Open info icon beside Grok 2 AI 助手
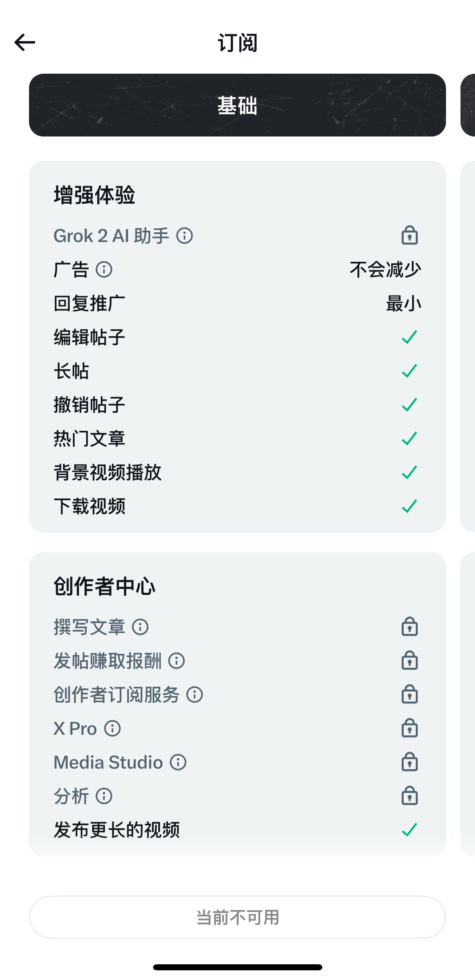This screenshot has width=475, height=980. click(x=185, y=236)
